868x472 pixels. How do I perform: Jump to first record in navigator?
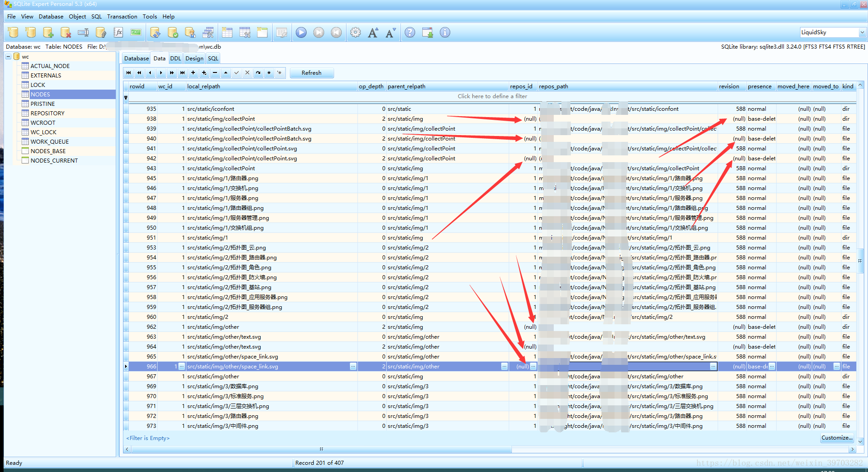click(129, 73)
